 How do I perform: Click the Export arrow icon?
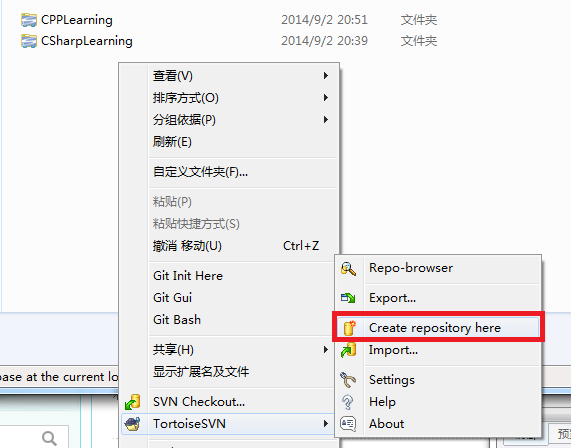[348, 298]
